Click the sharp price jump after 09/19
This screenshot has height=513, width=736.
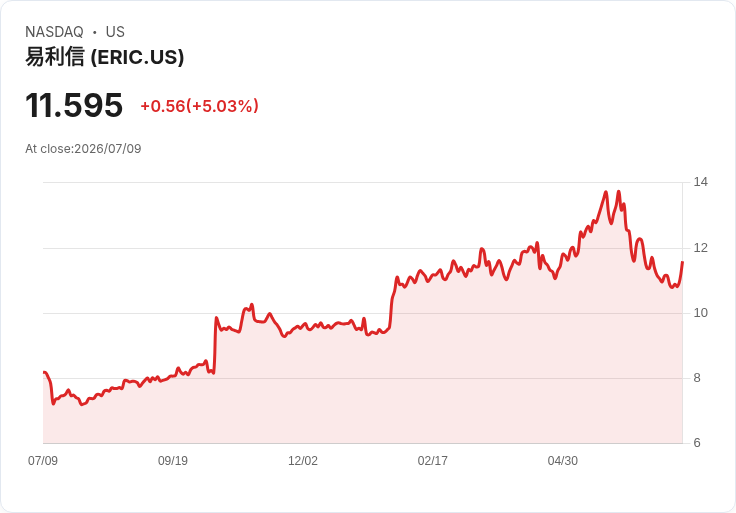tap(215, 345)
